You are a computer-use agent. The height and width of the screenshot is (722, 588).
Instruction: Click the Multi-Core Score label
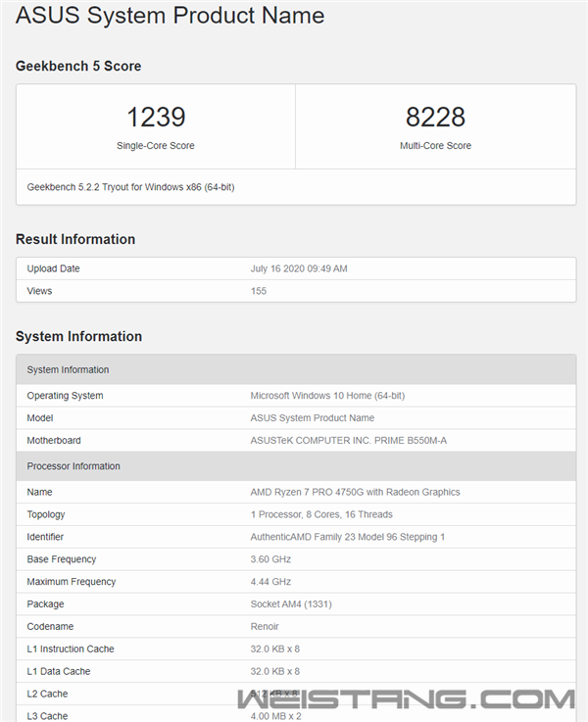tap(435, 146)
